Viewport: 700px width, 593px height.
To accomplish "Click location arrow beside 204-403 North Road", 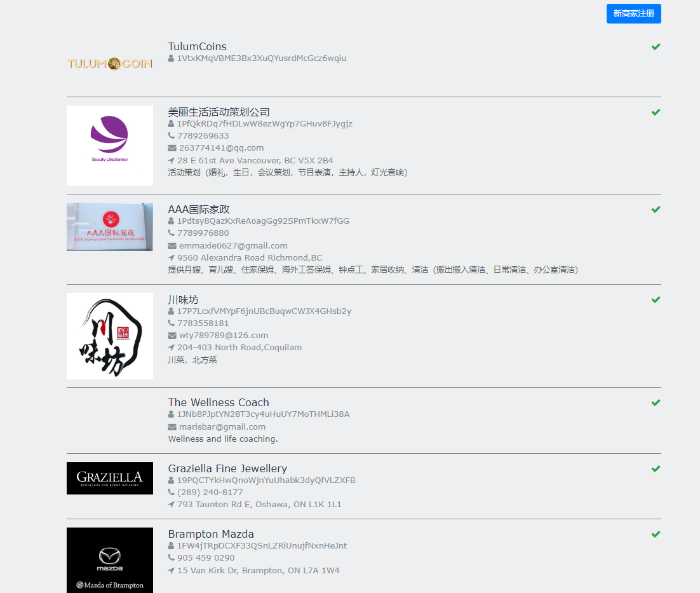I will pyautogui.click(x=171, y=348).
